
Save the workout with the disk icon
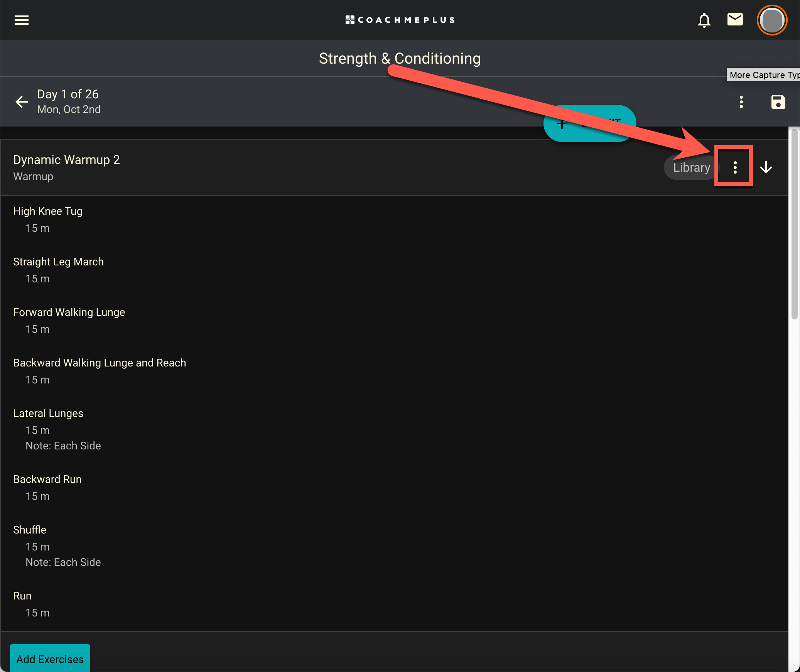point(778,102)
